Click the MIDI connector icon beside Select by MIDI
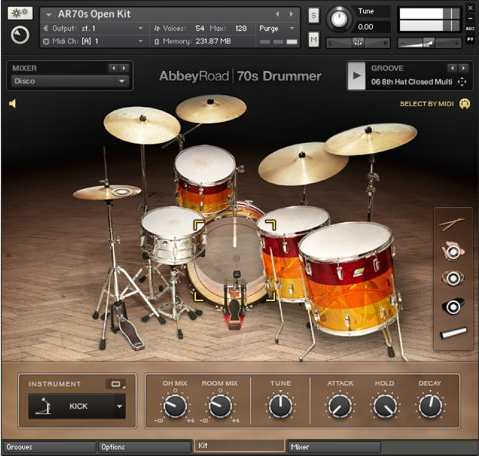 [465, 104]
